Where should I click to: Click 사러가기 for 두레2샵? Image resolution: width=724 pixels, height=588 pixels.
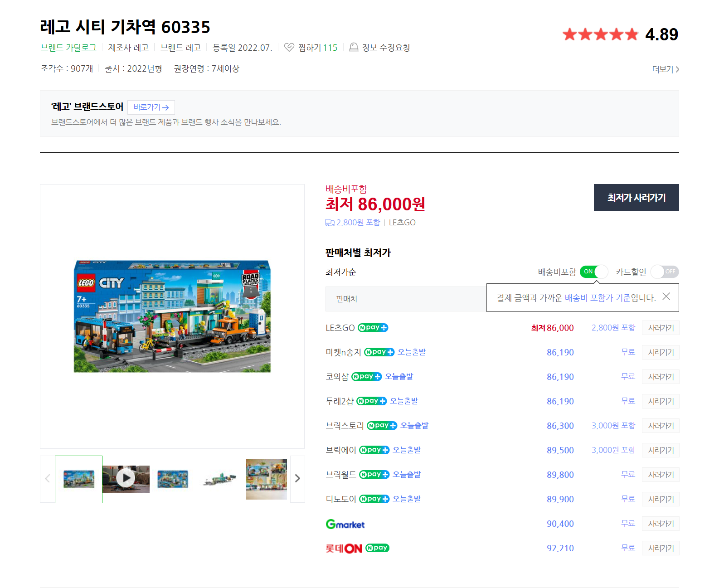tap(661, 401)
